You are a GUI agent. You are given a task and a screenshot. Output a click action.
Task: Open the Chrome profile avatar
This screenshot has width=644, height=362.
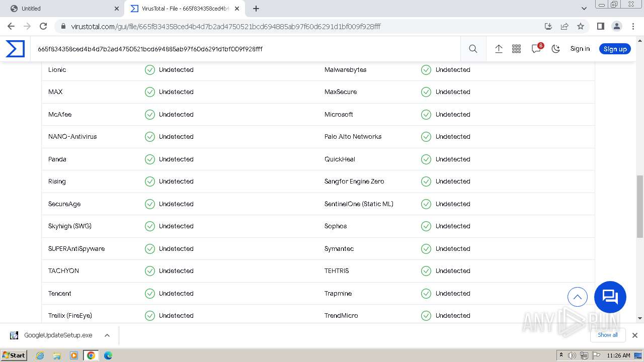coord(616,26)
